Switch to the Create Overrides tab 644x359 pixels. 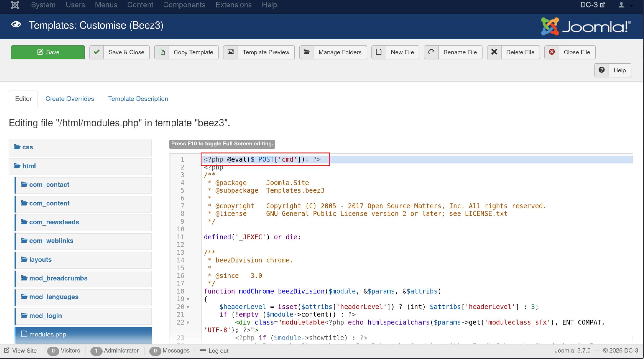(x=70, y=99)
